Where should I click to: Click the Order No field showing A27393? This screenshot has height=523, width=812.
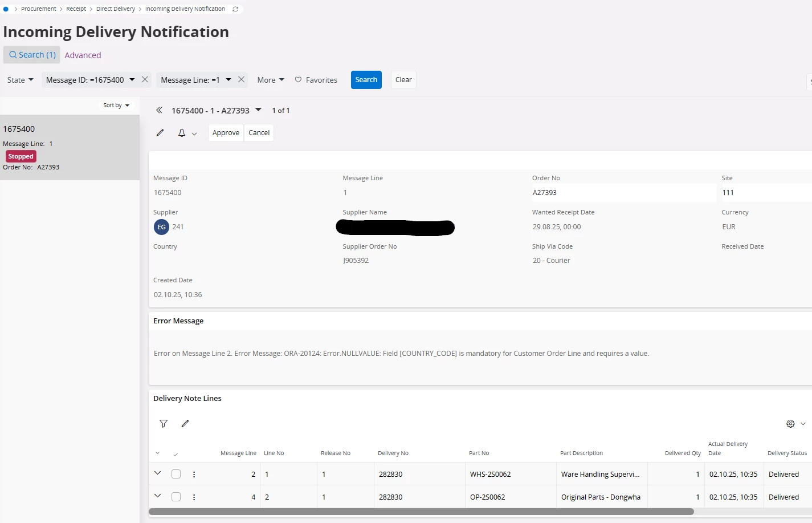pyautogui.click(x=624, y=193)
